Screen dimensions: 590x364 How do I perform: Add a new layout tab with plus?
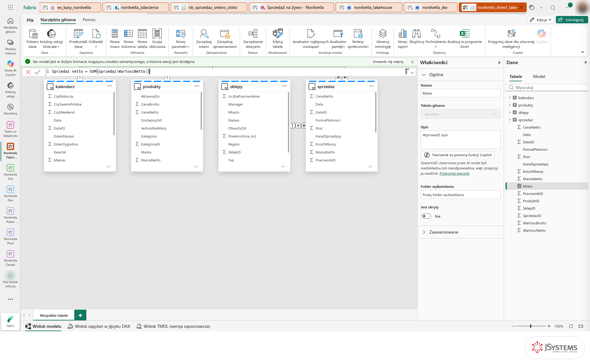click(x=80, y=315)
